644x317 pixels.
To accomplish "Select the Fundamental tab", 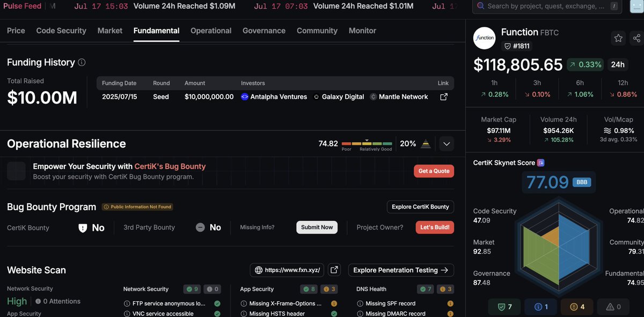I will [156, 31].
